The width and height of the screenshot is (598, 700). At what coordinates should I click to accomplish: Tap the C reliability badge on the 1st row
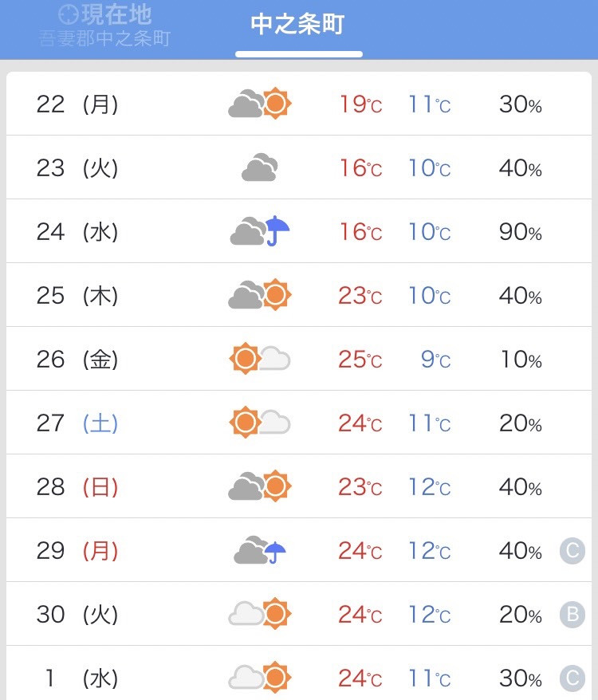tap(572, 678)
